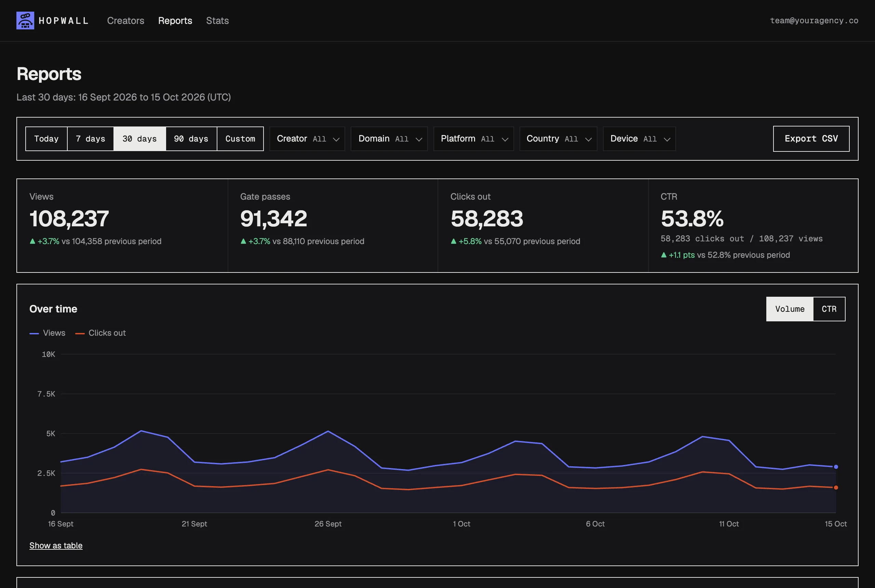Click the Clicks out legend swatch
This screenshot has width=875, height=588.
click(80, 333)
